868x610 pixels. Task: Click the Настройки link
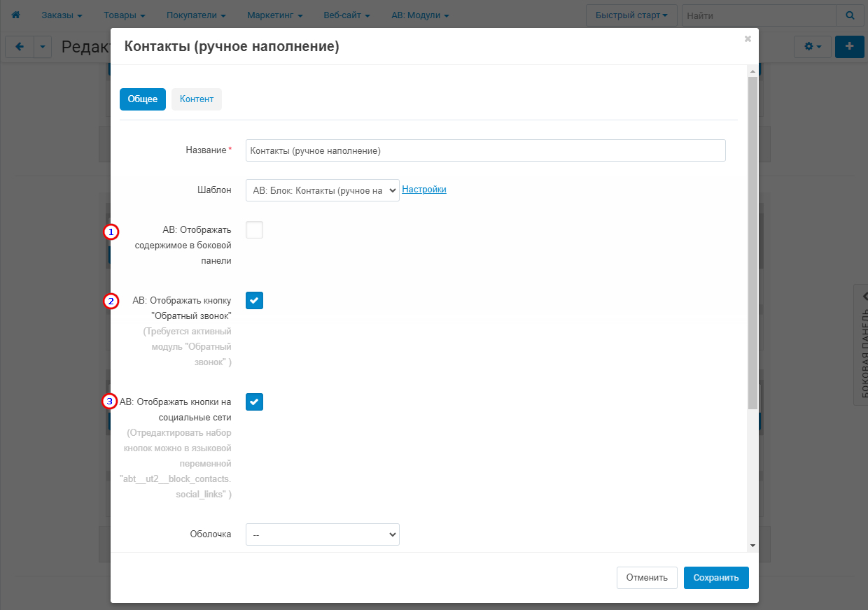(424, 190)
